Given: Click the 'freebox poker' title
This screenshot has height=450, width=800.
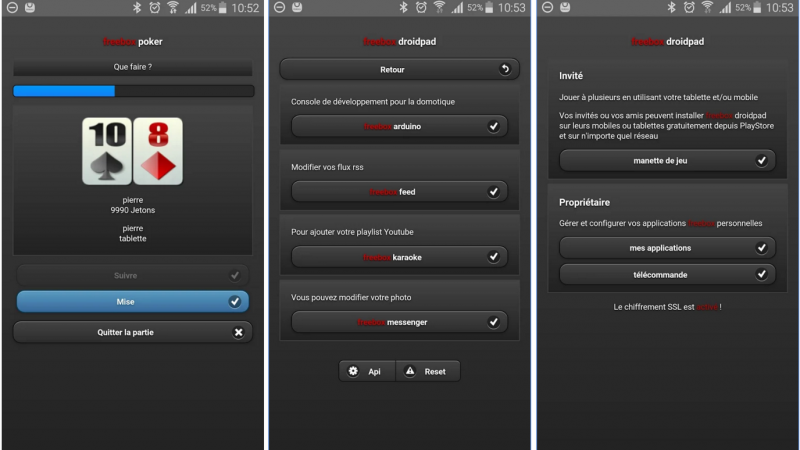Looking at the screenshot, I should (x=133, y=42).
